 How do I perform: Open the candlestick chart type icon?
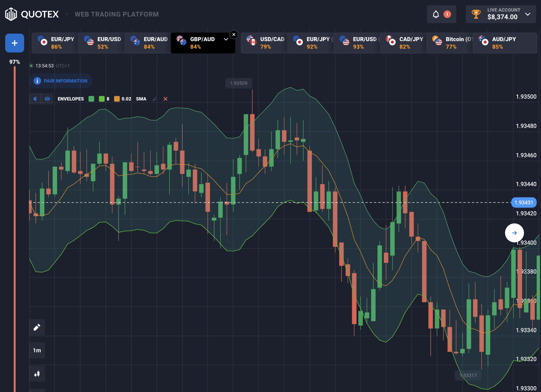(x=37, y=374)
